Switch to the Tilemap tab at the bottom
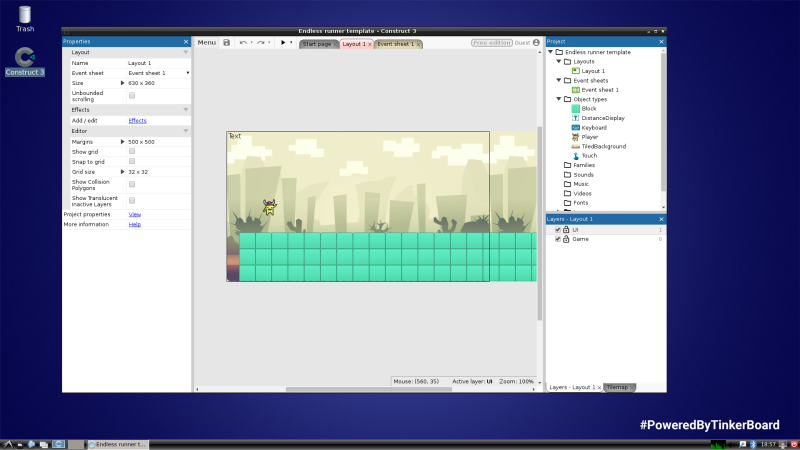Image resolution: width=800 pixels, height=450 pixels. pos(617,387)
